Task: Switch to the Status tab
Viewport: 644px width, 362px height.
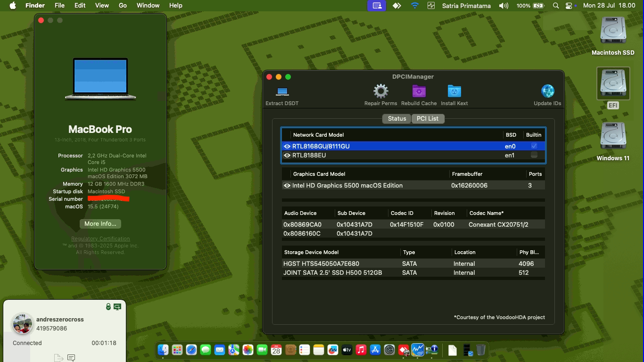Action: (396, 118)
